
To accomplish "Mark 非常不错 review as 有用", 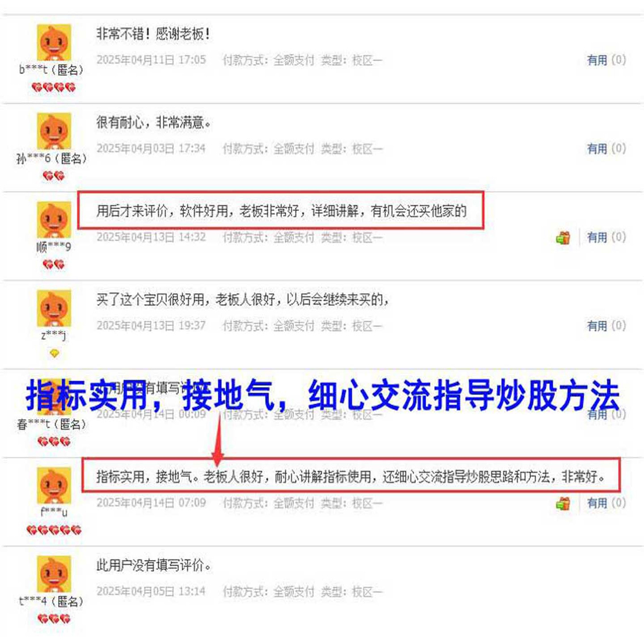I will [597, 60].
